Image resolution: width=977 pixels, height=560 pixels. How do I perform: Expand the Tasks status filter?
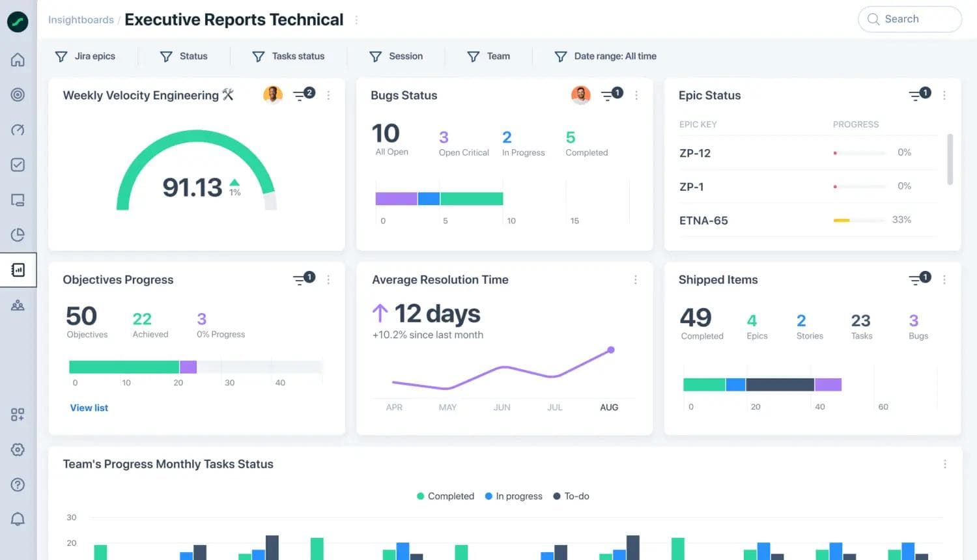pos(289,56)
